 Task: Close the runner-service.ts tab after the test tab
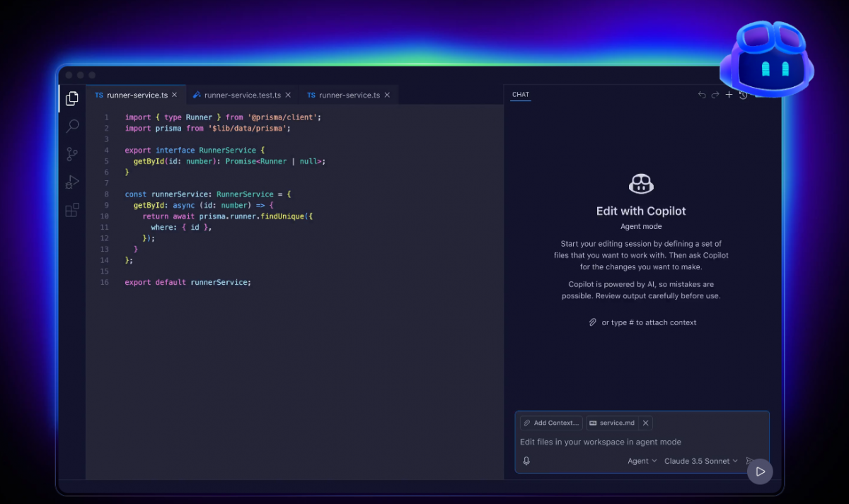[x=387, y=95]
